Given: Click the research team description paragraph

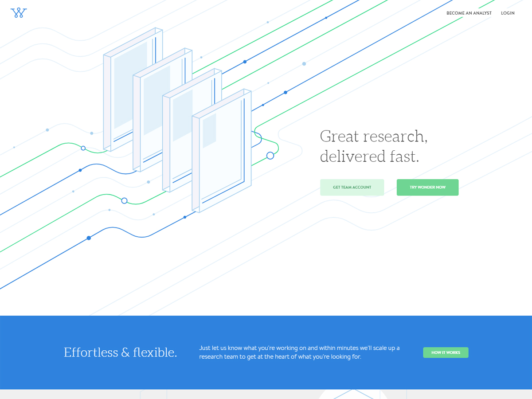Looking at the screenshot, I should click(300, 352).
